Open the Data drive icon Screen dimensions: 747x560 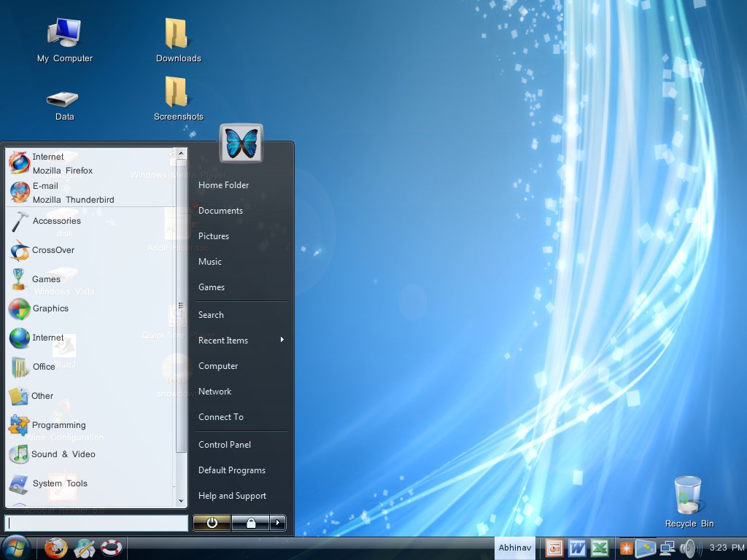(64, 106)
